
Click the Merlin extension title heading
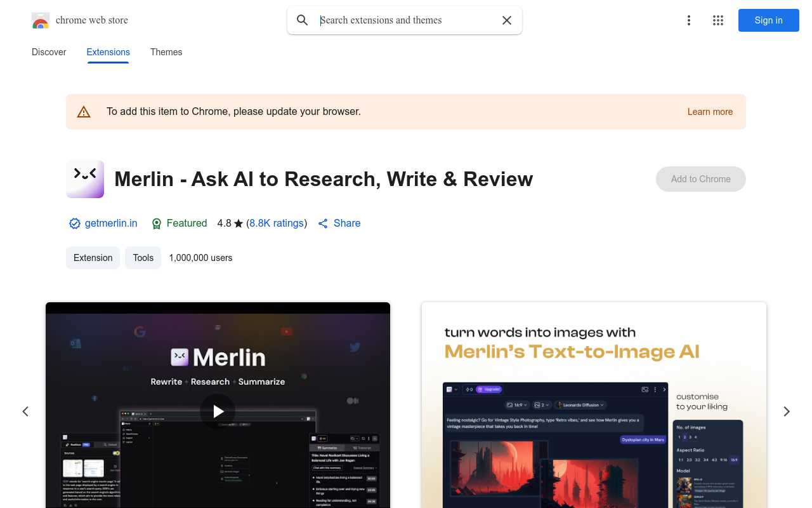click(324, 179)
